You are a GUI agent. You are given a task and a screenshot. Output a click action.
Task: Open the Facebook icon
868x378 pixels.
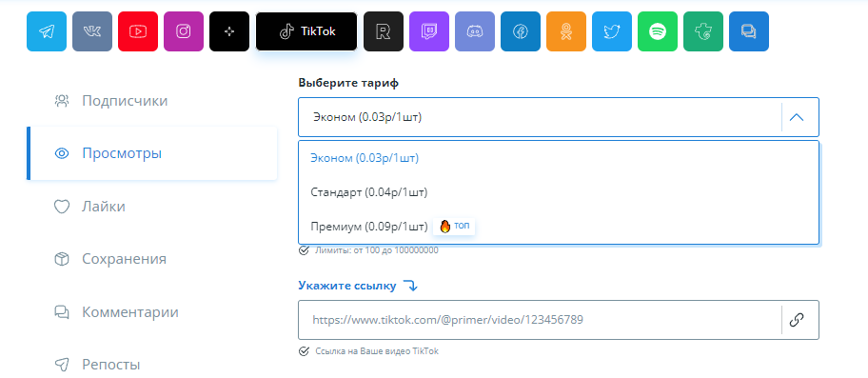tap(521, 31)
